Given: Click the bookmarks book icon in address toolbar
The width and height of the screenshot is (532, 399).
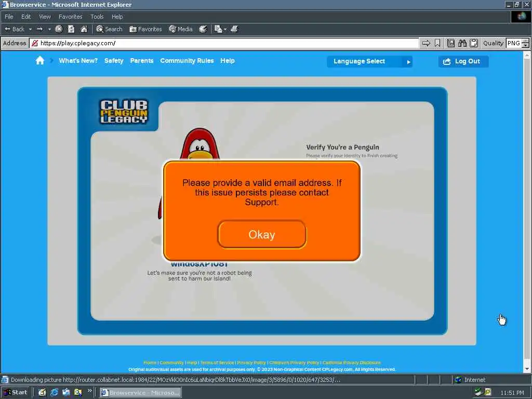Looking at the screenshot, I should (450, 43).
